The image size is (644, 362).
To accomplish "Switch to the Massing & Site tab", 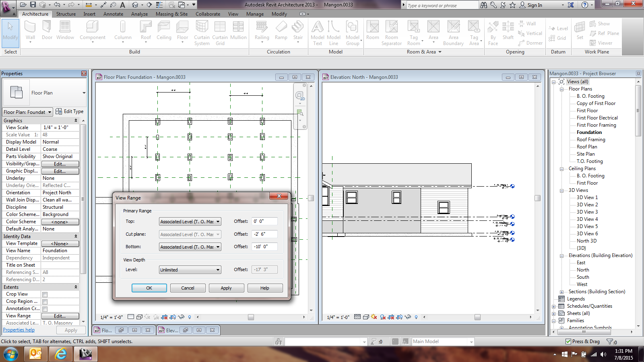I will click(x=171, y=14).
